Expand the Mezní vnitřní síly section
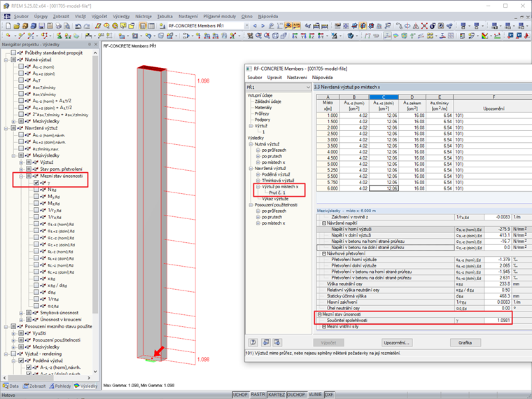The image size is (532, 399). tap(324, 327)
